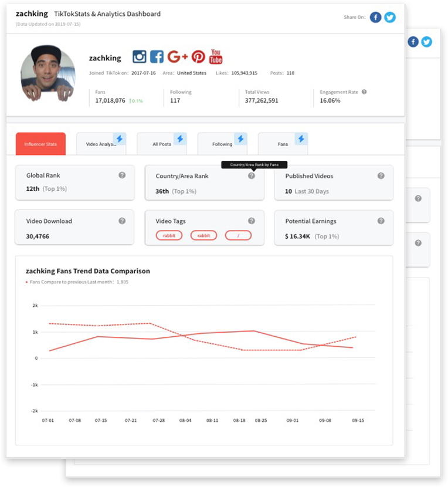Share dashboard on Facebook in front window
This screenshot has height=487, width=448.
(375, 17)
